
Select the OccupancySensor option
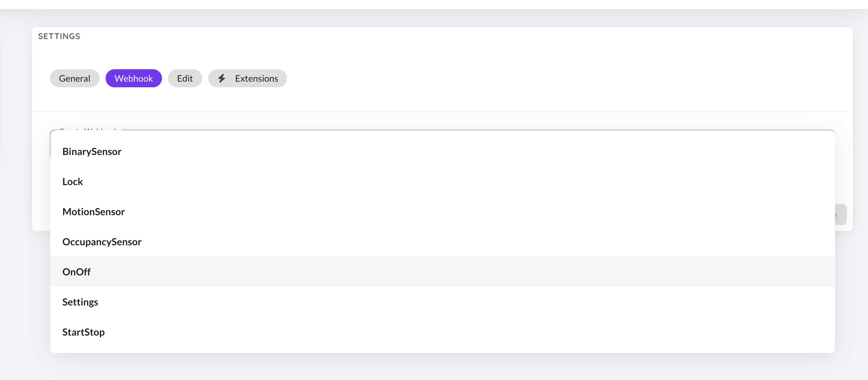tap(102, 242)
